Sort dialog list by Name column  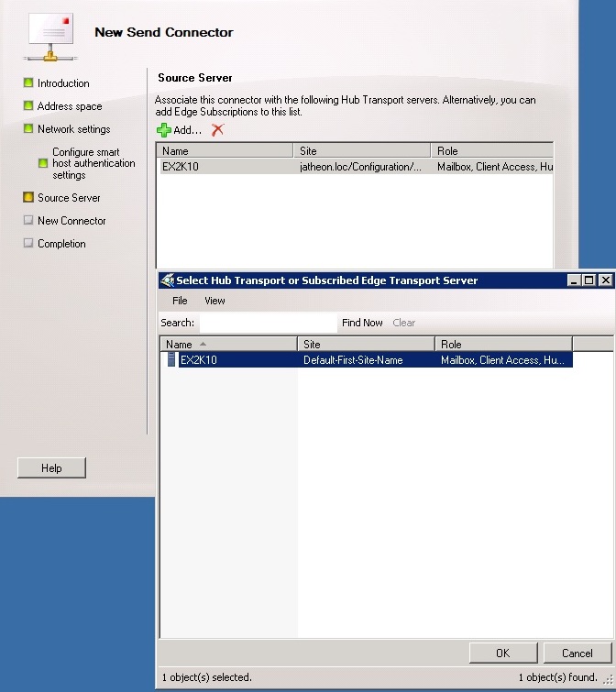tap(228, 344)
